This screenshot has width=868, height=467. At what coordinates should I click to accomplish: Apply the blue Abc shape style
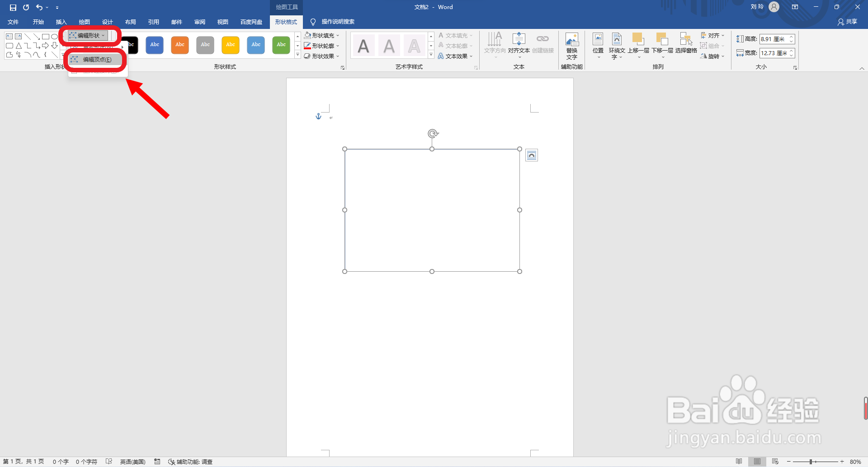pyautogui.click(x=155, y=45)
